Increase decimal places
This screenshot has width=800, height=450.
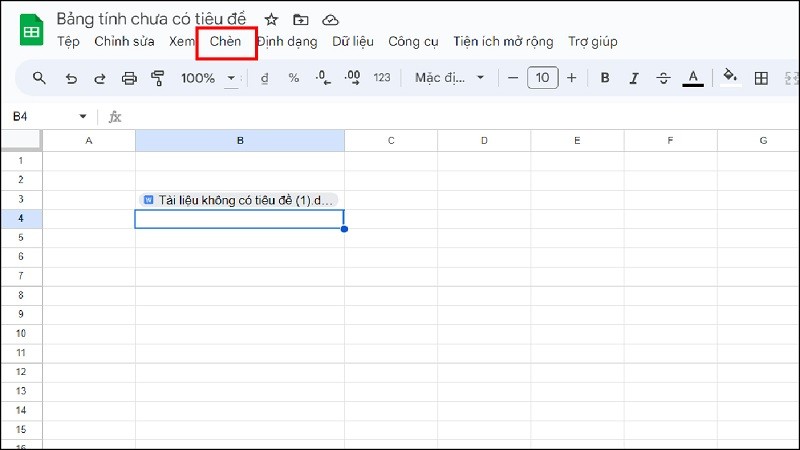[352, 78]
